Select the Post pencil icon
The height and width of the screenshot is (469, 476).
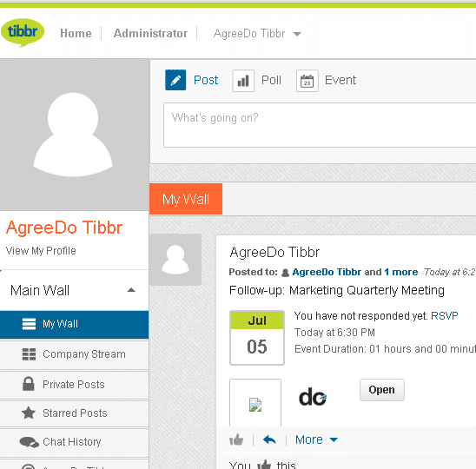point(175,80)
